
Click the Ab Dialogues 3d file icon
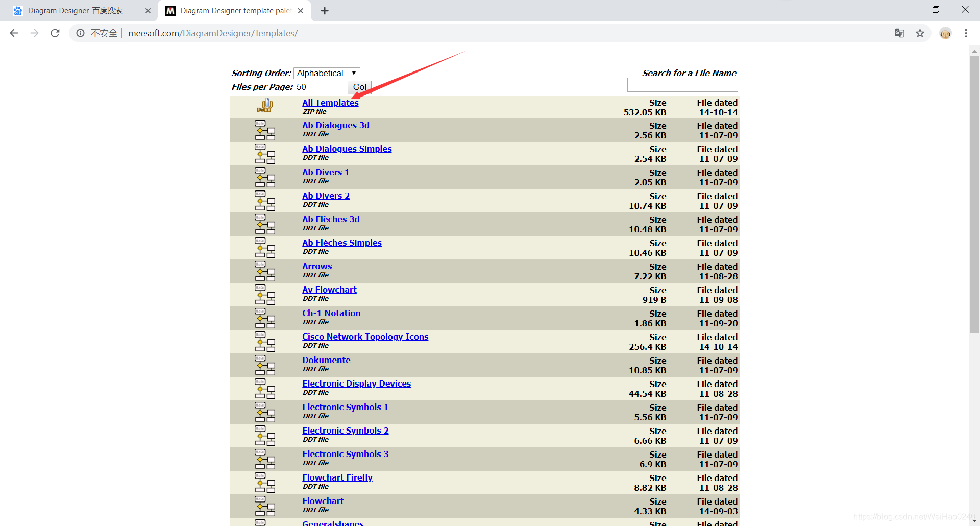click(x=265, y=130)
